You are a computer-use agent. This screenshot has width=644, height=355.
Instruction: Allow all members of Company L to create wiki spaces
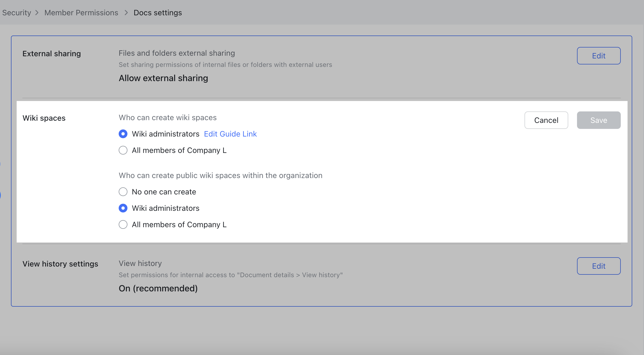click(123, 150)
